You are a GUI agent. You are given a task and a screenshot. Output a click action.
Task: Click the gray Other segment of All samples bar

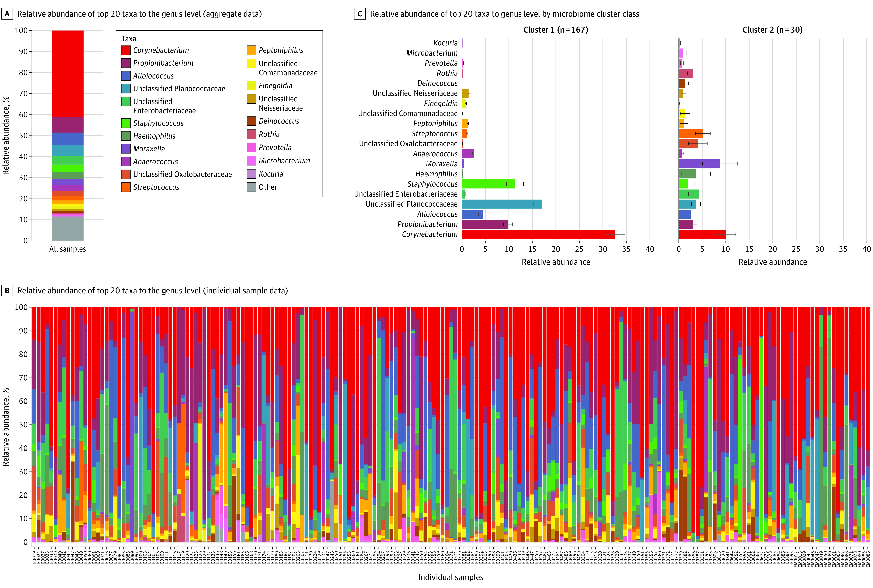click(x=68, y=229)
